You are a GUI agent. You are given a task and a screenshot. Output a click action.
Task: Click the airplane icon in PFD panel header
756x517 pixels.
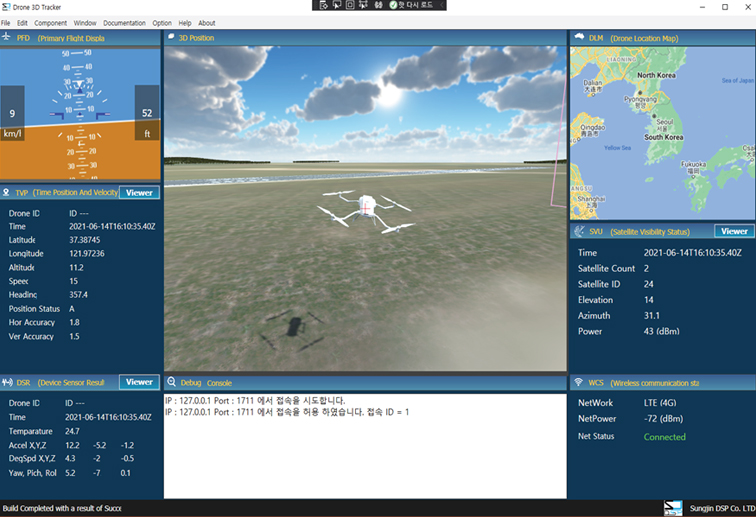[7, 38]
